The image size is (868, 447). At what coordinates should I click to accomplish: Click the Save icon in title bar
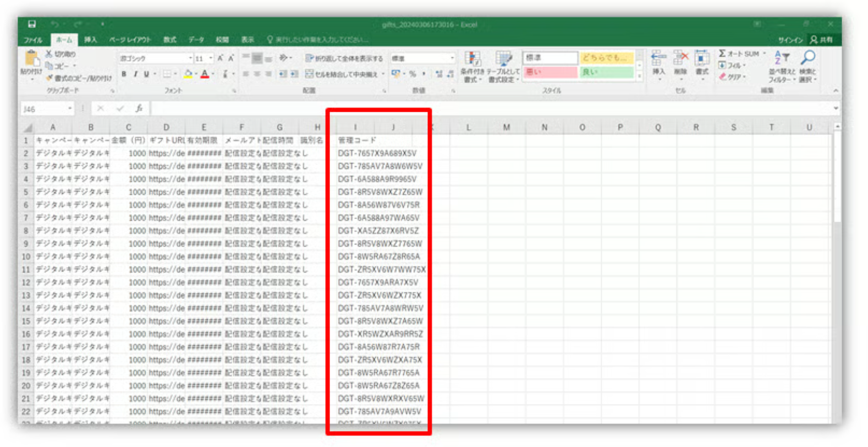click(x=32, y=24)
